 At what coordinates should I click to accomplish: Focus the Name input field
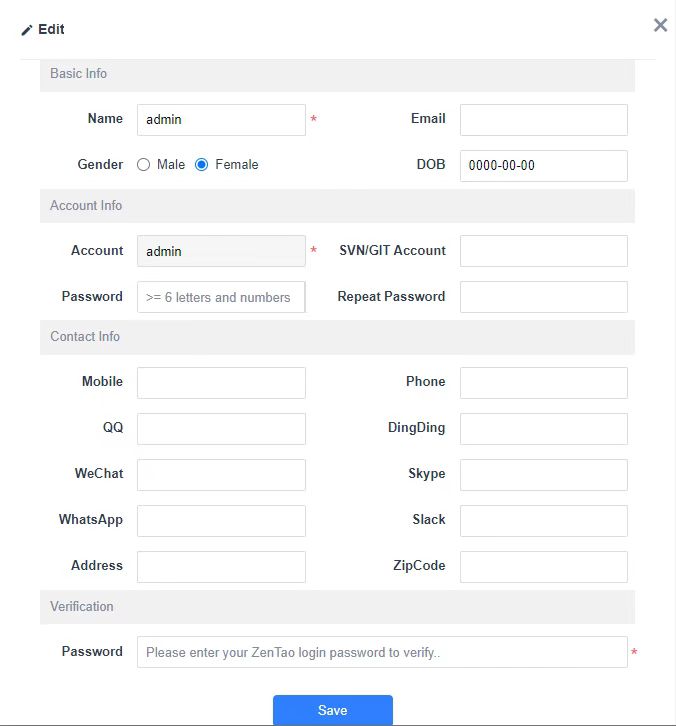(221, 120)
